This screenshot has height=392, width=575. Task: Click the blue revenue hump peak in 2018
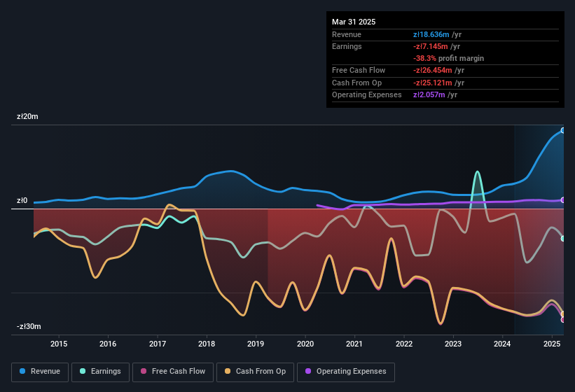(x=230, y=171)
